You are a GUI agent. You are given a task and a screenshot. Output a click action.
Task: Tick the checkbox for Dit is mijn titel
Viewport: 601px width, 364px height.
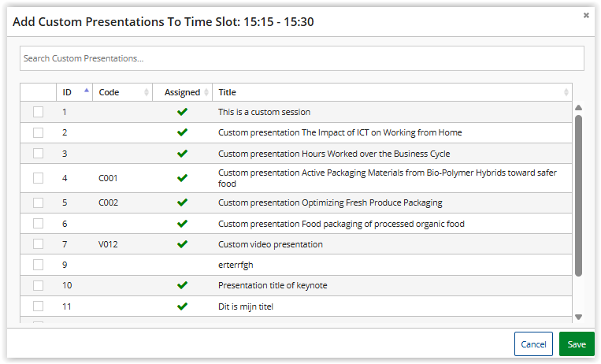(38, 306)
